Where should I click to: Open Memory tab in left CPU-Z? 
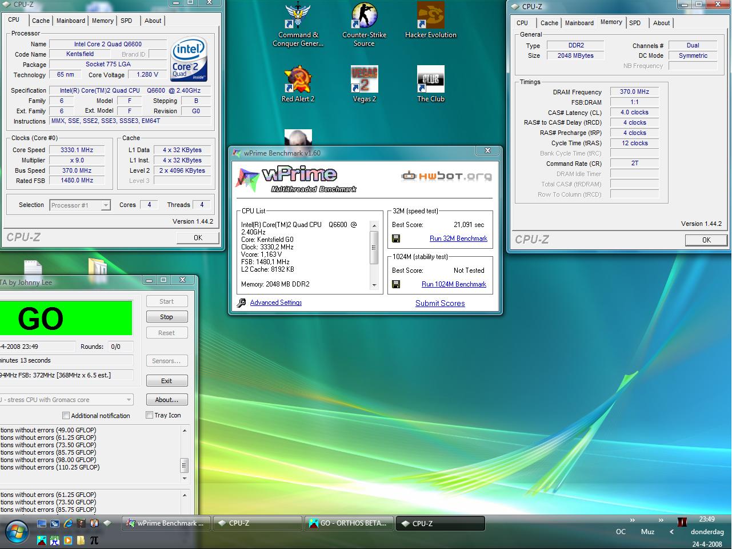pos(103,21)
